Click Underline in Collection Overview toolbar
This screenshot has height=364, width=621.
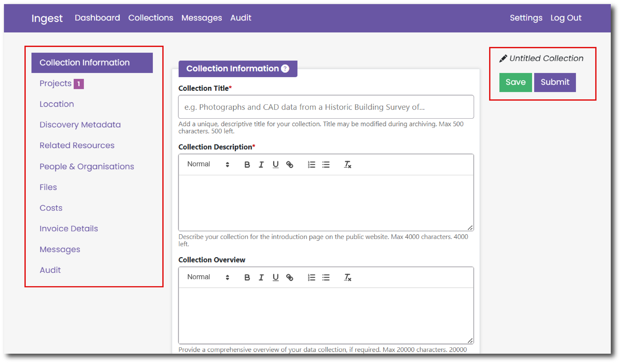pos(276,278)
